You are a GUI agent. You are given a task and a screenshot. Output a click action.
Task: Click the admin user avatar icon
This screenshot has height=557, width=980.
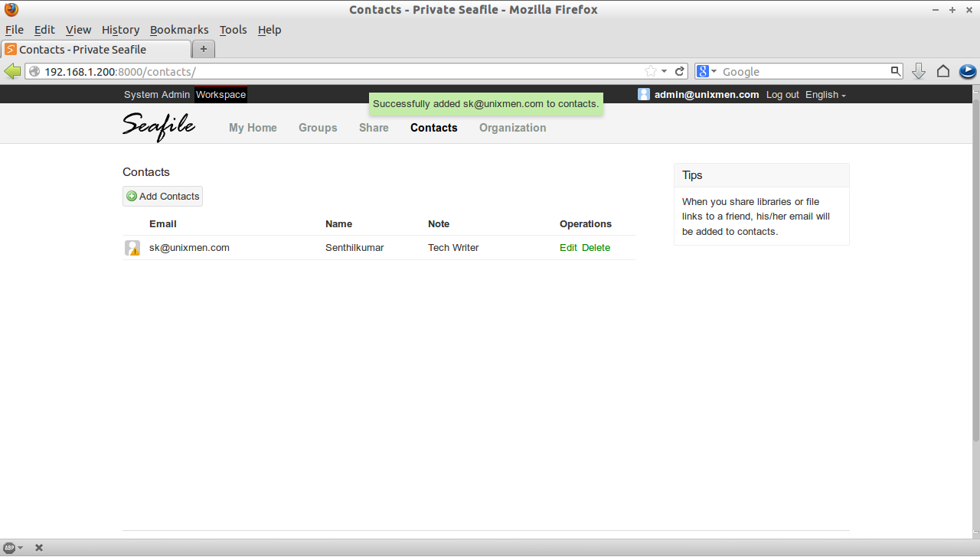644,94
